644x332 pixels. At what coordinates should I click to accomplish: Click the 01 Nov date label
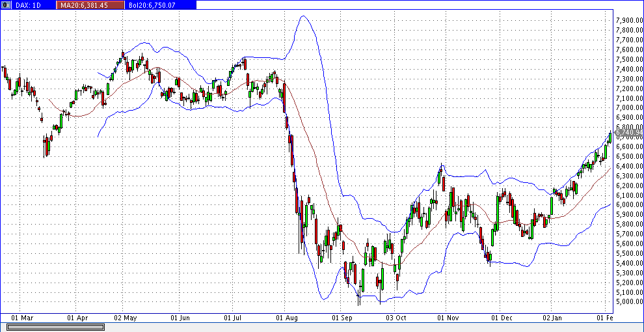tap(448, 318)
